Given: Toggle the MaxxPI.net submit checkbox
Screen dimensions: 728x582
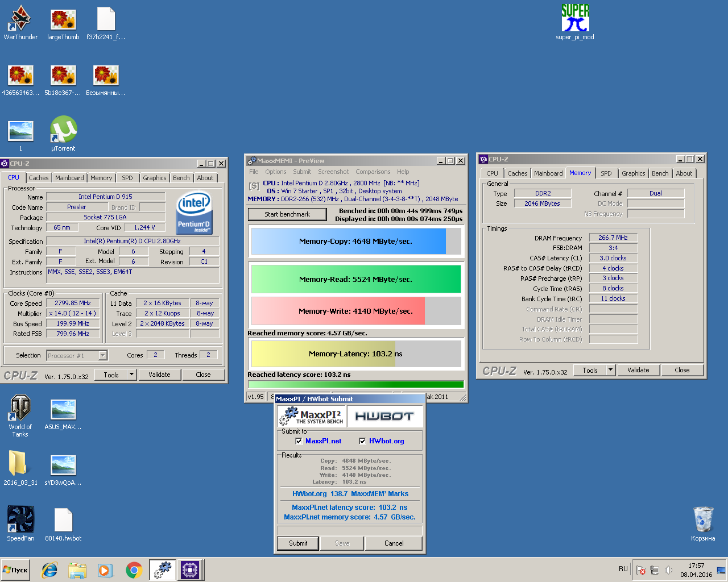Looking at the screenshot, I should [299, 441].
